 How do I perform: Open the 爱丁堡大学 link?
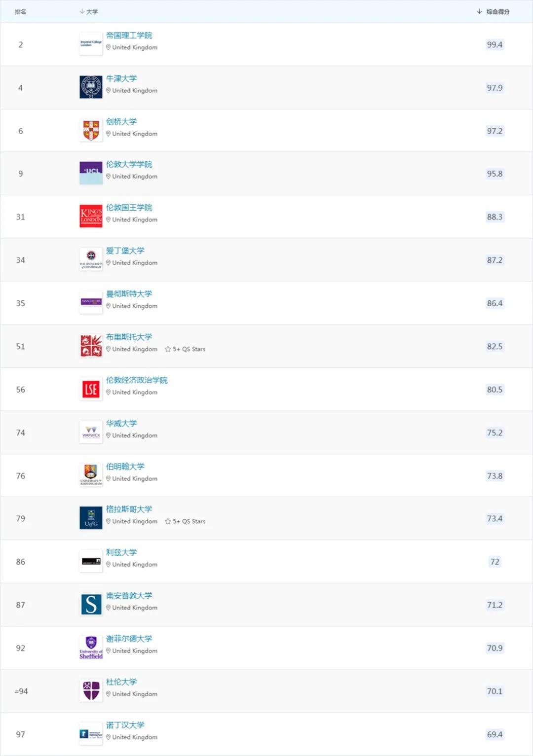(125, 251)
